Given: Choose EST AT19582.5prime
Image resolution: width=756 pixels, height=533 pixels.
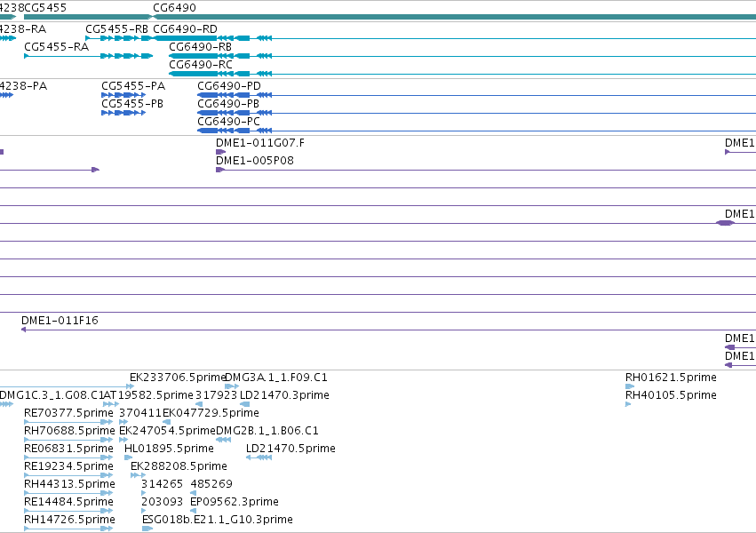Looking at the screenshot, I should click(111, 404).
